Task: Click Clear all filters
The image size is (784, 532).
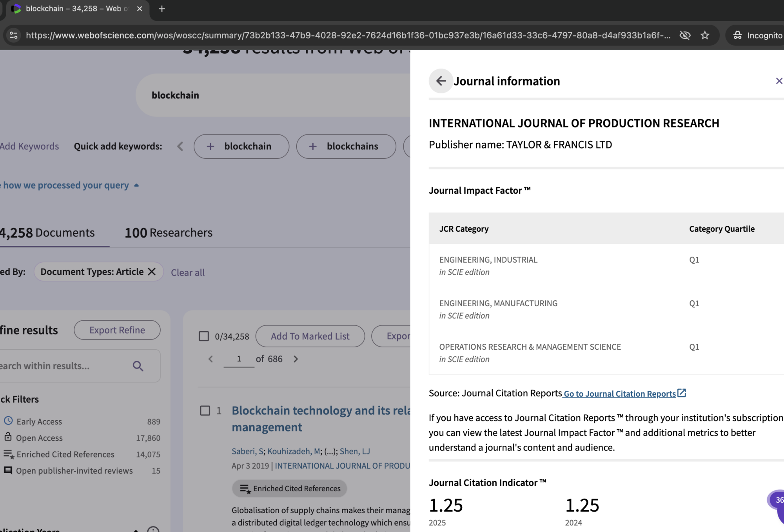Action: point(188,272)
